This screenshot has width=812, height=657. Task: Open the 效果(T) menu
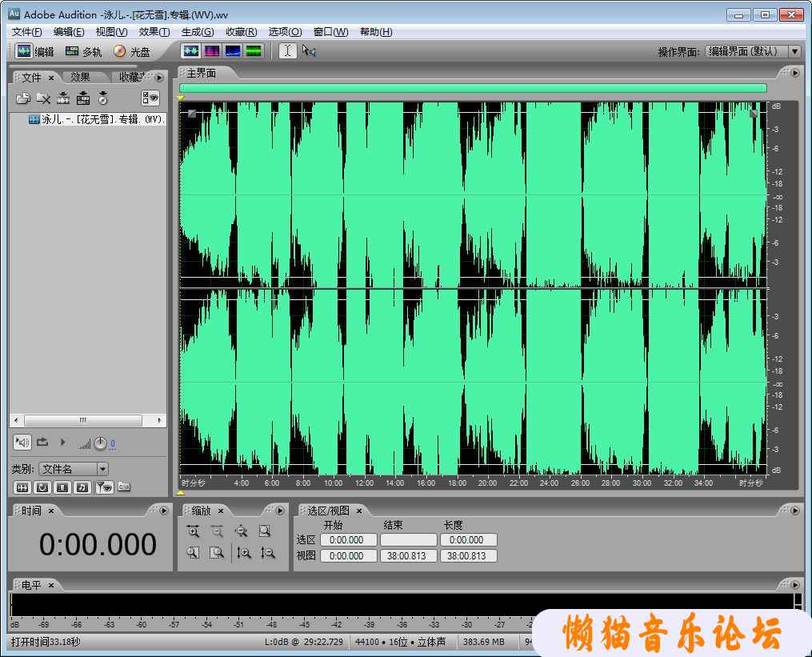coord(154,32)
